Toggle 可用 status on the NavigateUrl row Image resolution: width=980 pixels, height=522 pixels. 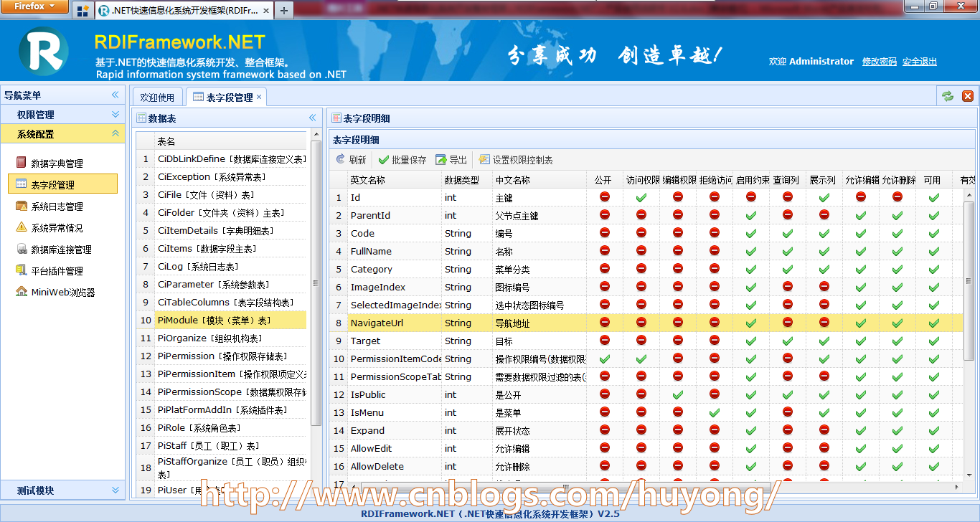click(933, 323)
